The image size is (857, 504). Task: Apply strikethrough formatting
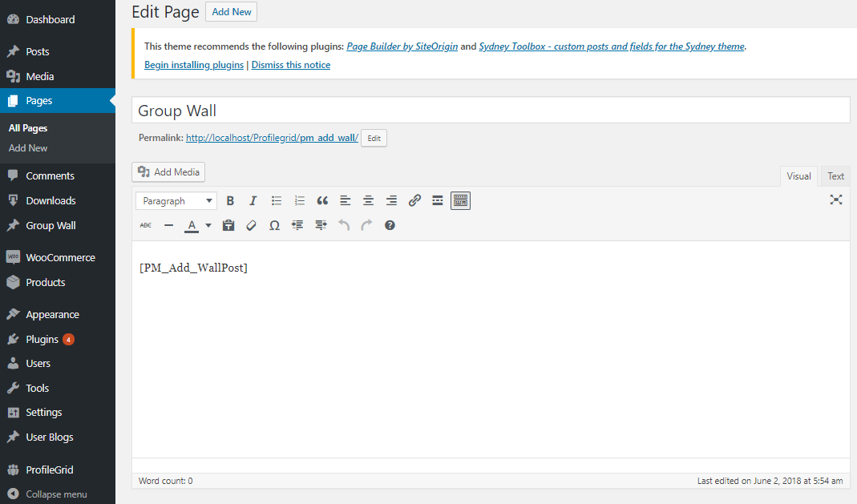tap(145, 225)
